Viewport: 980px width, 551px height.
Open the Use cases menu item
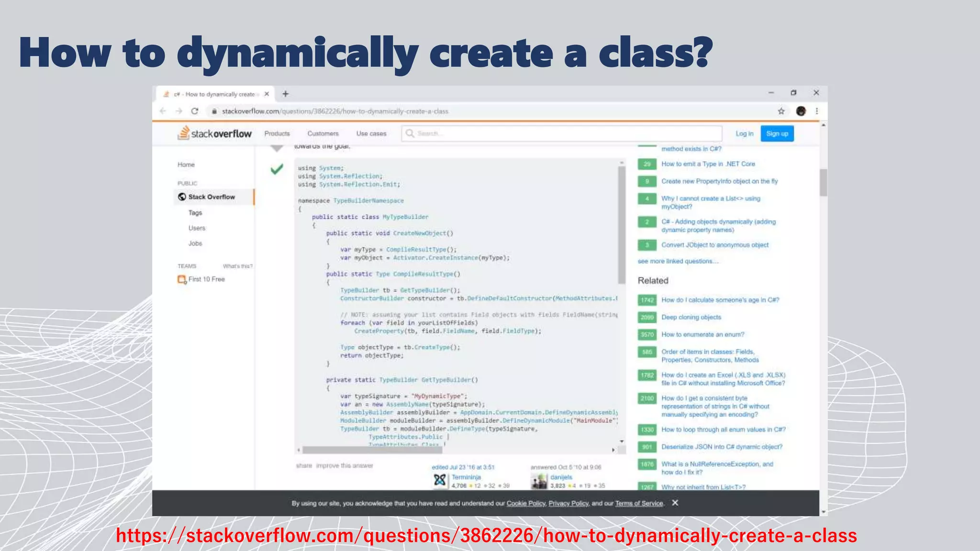click(x=371, y=133)
